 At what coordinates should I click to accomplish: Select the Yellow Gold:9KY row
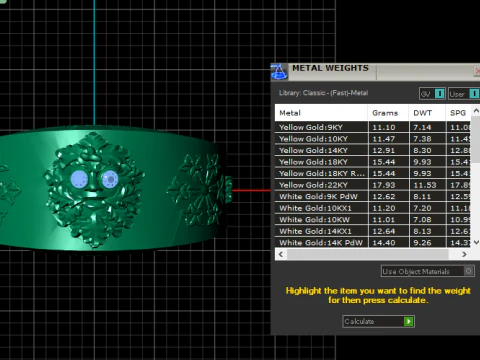373,127
